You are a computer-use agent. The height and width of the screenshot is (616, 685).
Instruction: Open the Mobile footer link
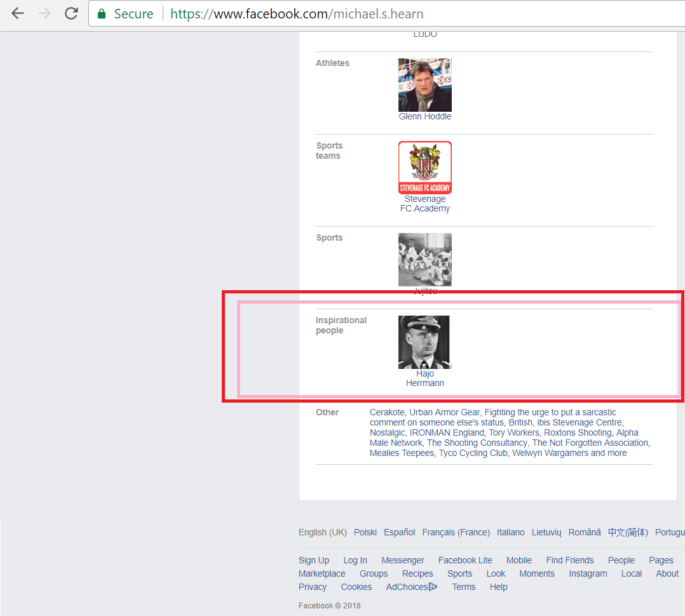519,561
